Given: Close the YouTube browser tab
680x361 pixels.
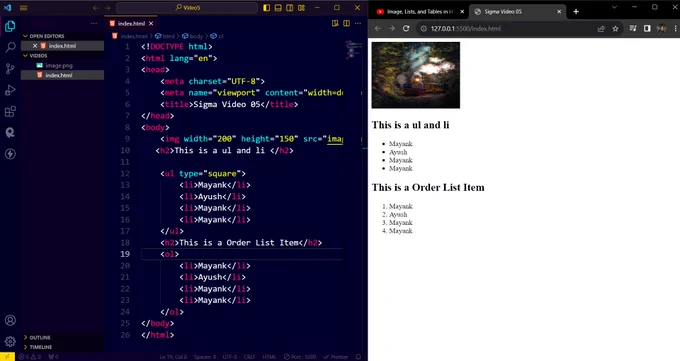Looking at the screenshot, I should pos(462,12).
